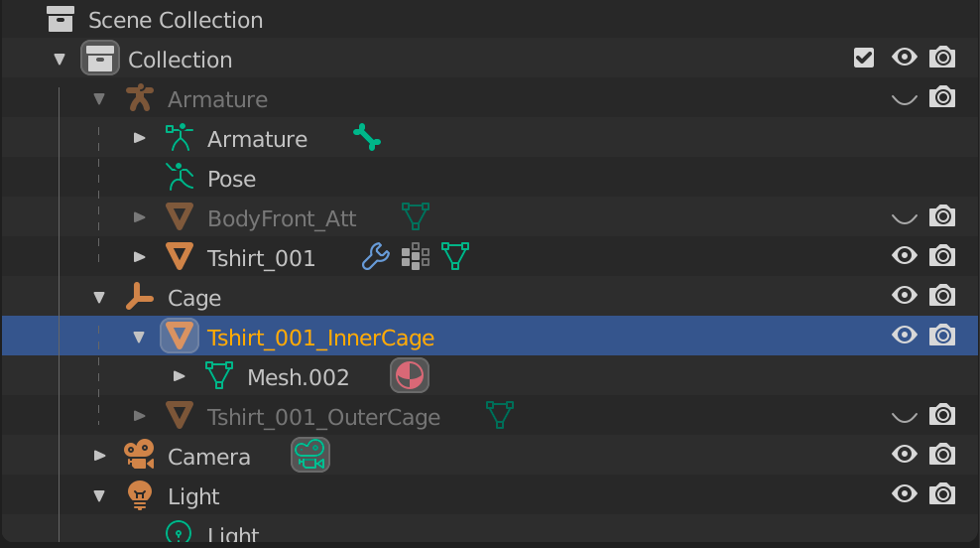This screenshot has height=548, width=980.
Task: Click mesh data icon next to BodyFront_Att
Action: pyautogui.click(x=416, y=217)
